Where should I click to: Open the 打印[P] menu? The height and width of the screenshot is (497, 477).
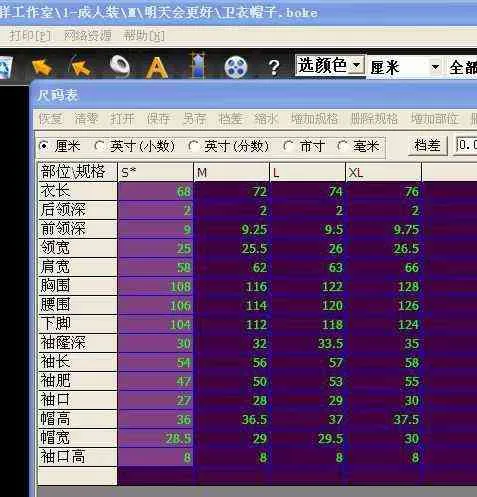[x=30, y=35]
